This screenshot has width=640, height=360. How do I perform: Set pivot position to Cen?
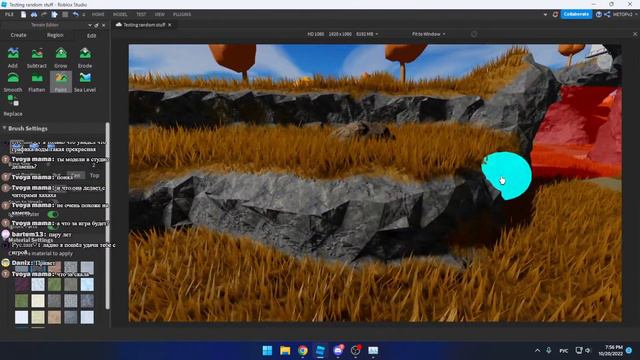(x=75, y=175)
